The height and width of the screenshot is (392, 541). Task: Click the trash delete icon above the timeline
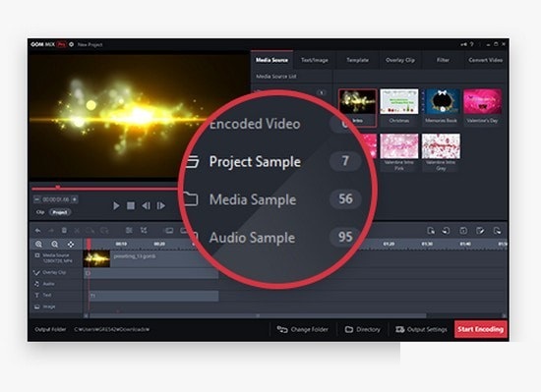click(x=64, y=231)
